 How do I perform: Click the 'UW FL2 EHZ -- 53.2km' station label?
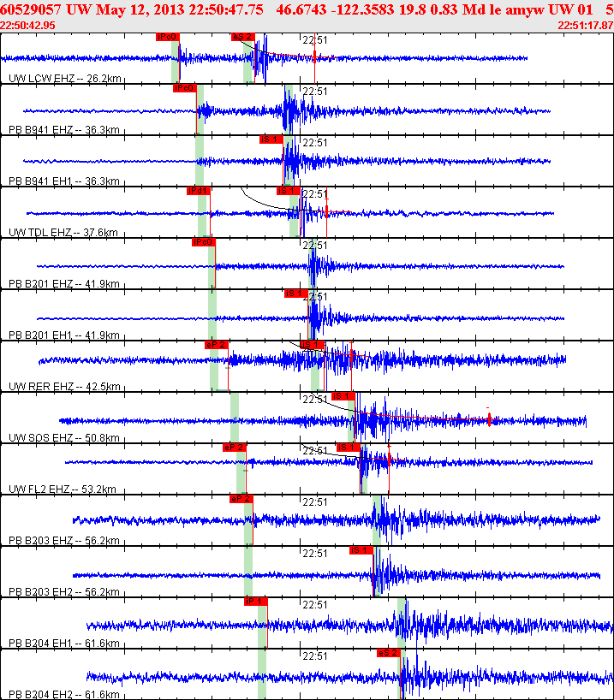63,489
